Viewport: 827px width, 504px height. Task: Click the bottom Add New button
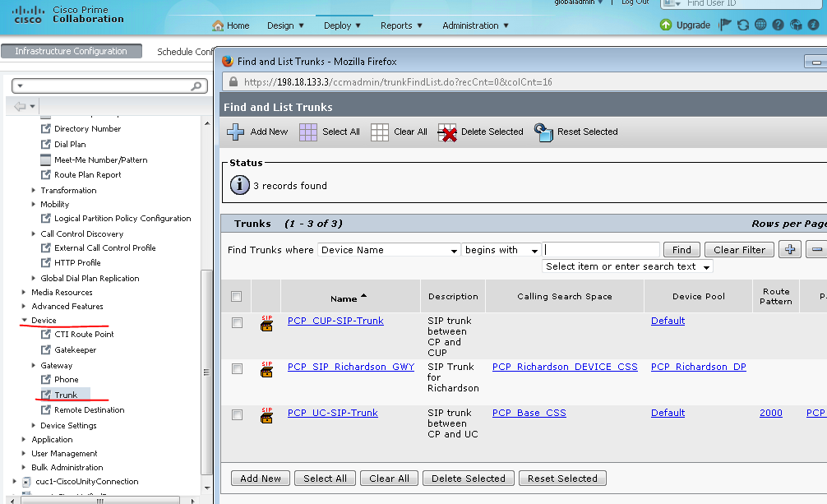tap(261, 479)
